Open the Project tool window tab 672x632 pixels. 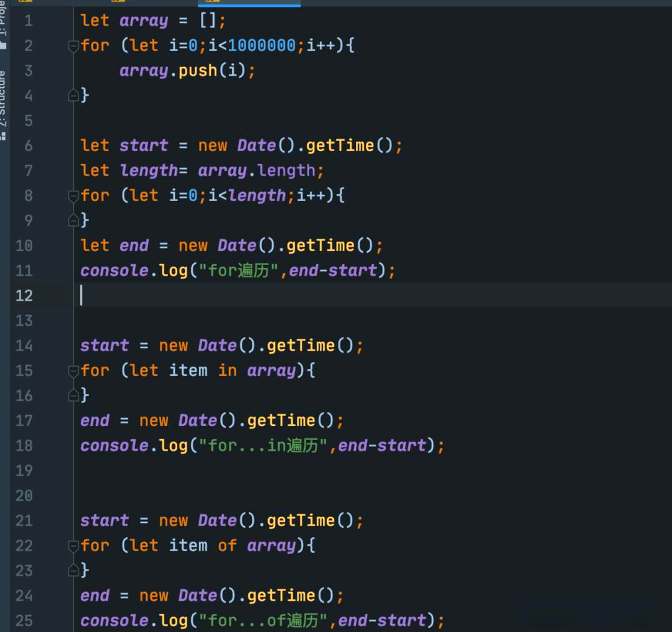[4, 25]
